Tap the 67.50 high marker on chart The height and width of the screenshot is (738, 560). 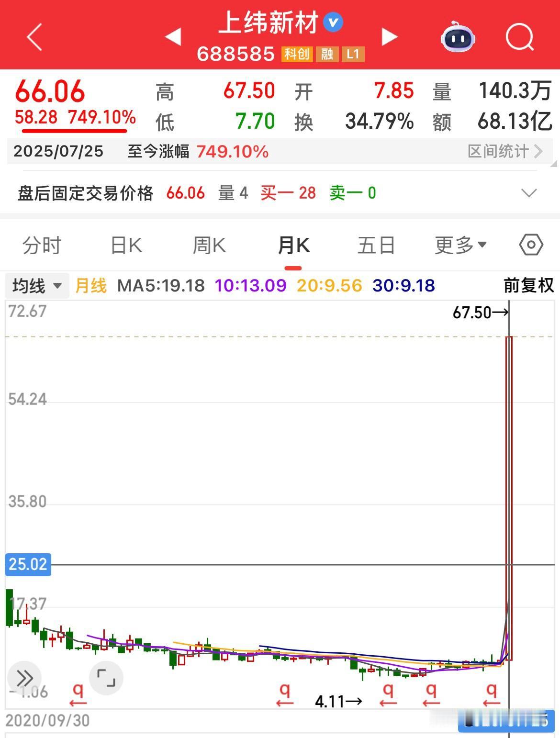click(480, 313)
